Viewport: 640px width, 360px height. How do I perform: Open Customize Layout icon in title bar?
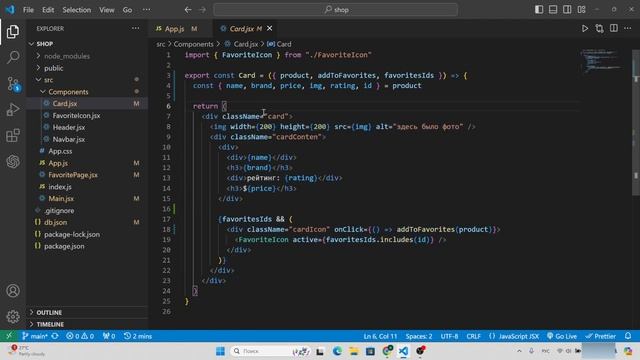582,9
